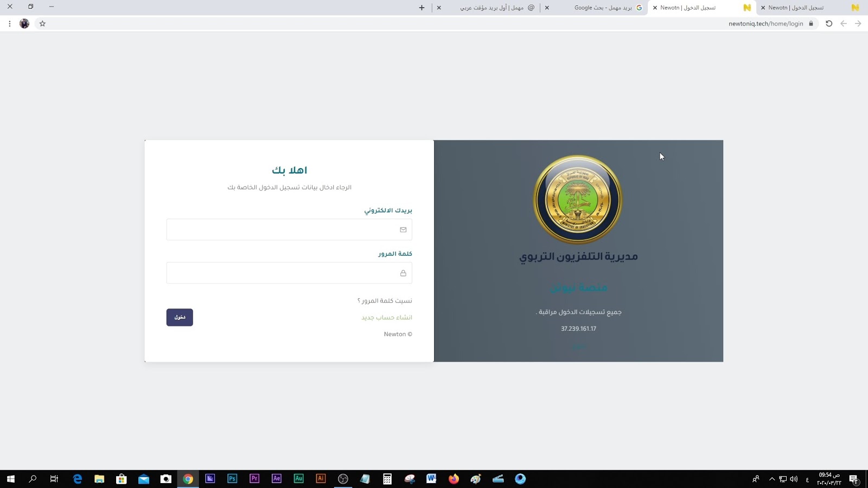The image size is (868, 488).
Task: Open the paint palette app in taskbar
Action: tap(476, 479)
